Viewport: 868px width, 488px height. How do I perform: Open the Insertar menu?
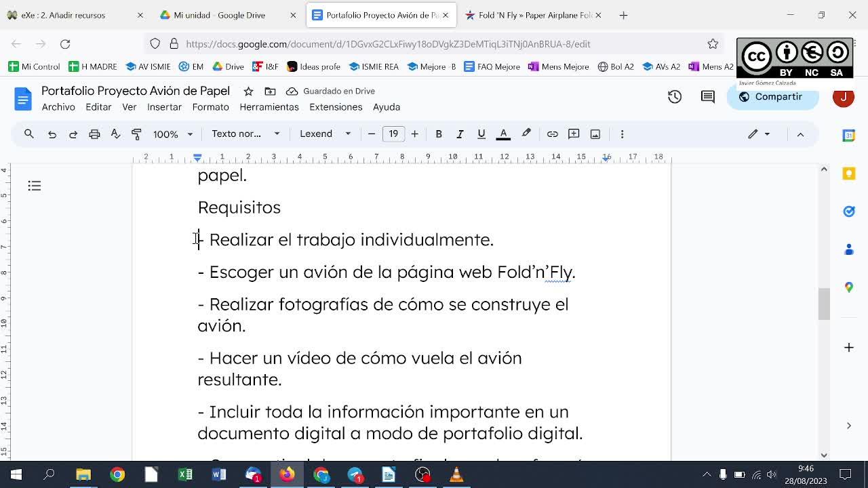pyautogui.click(x=164, y=107)
